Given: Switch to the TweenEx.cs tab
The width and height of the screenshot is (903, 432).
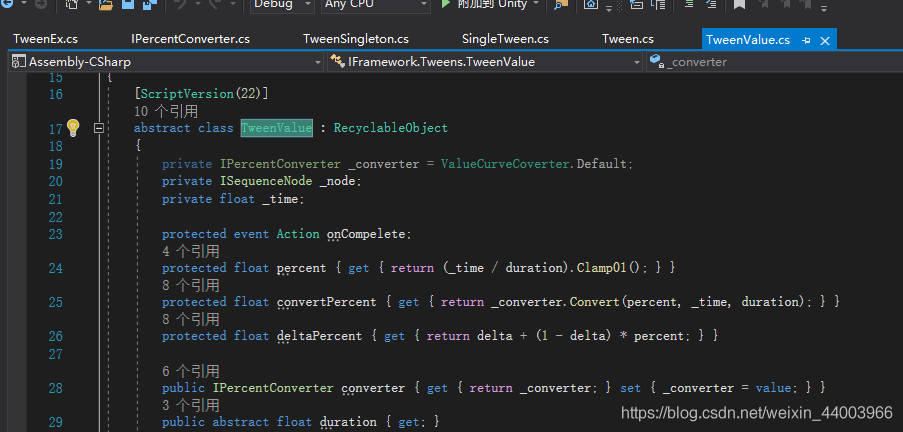Looking at the screenshot, I should 45,39.
